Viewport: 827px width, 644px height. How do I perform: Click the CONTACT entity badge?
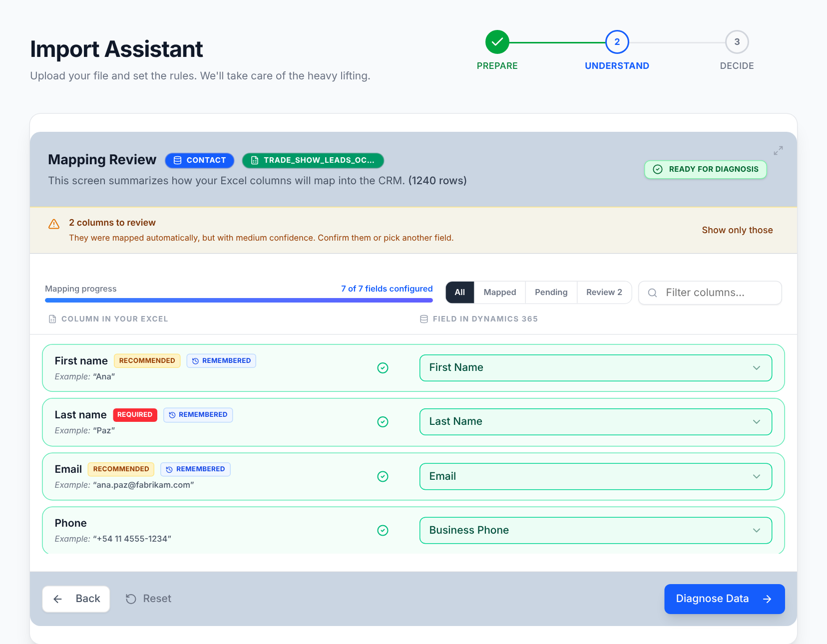200,160
